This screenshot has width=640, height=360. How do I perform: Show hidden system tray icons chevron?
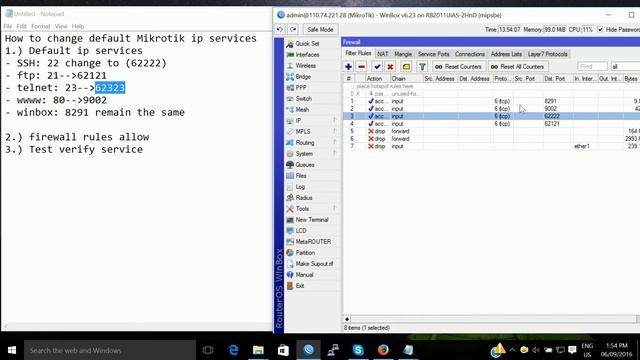pos(512,350)
